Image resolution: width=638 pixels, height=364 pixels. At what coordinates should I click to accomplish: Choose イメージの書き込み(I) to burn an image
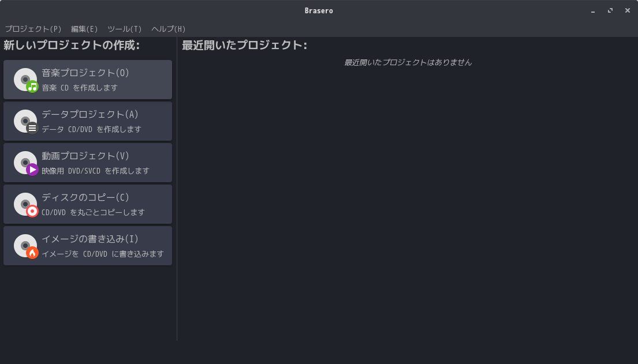(88, 246)
